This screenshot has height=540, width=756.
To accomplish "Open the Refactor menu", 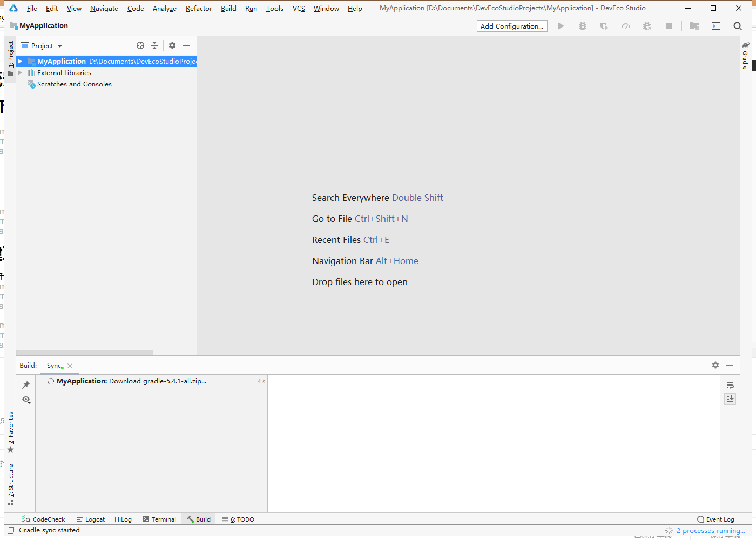I will (x=199, y=8).
